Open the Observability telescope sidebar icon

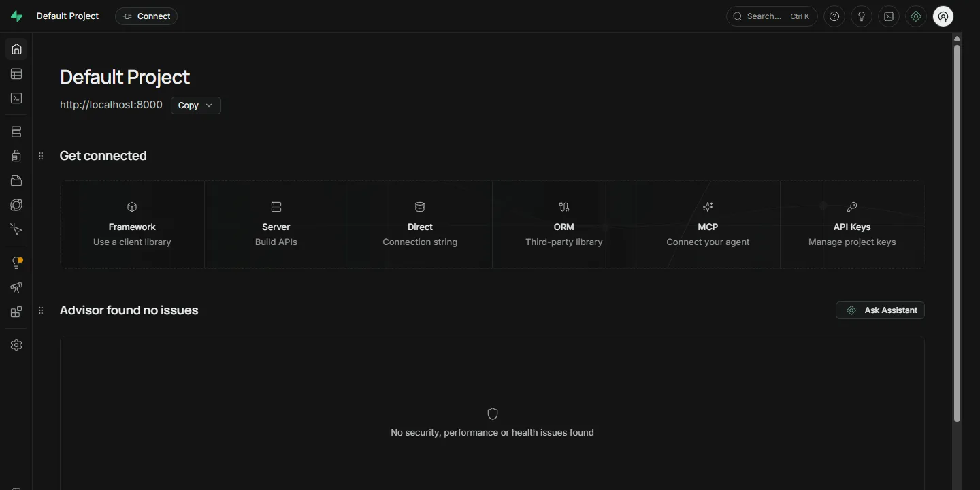tap(16, 287)
